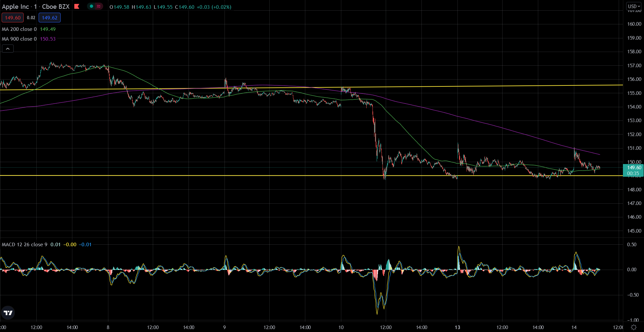
Task: Select the MA 900 close indicator legend
Action: click(19, 39)
